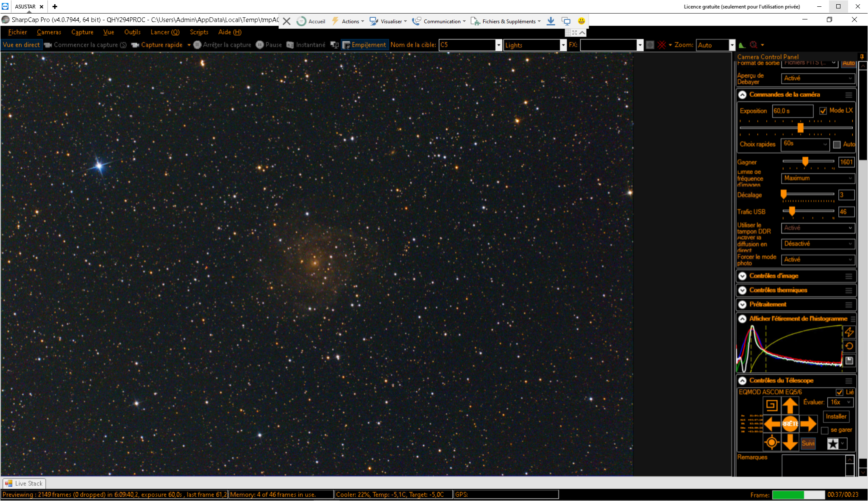868x501 pixels.
Task: Click the Installer button in telescope controls
Action: pos(836,416)
